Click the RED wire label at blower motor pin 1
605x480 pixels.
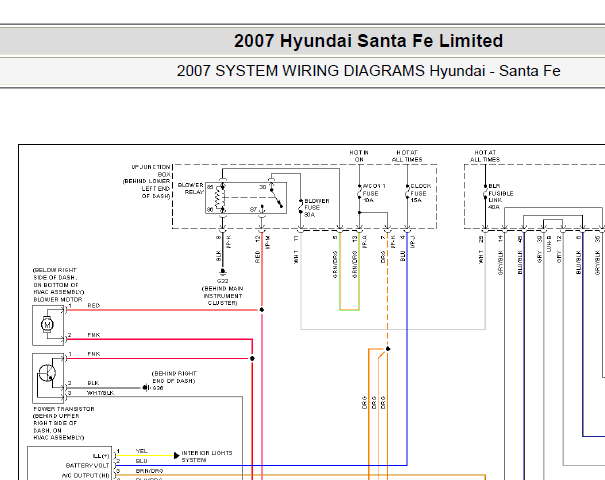(94, 306)
